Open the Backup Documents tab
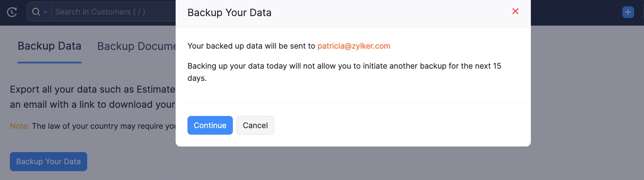This screenshot has width=644, height=180. point(136,46)
